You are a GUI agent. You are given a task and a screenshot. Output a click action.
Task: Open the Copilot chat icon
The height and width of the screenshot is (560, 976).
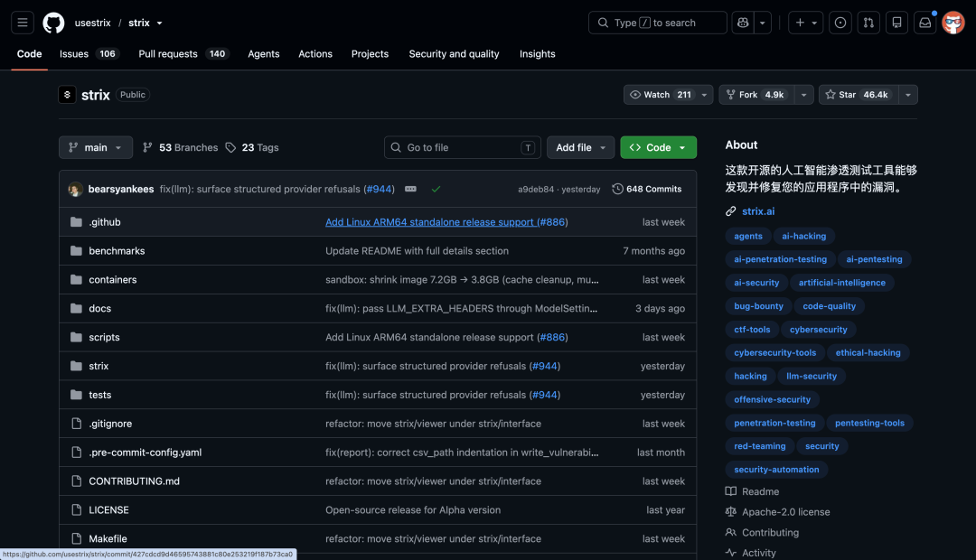click(743, 23)
